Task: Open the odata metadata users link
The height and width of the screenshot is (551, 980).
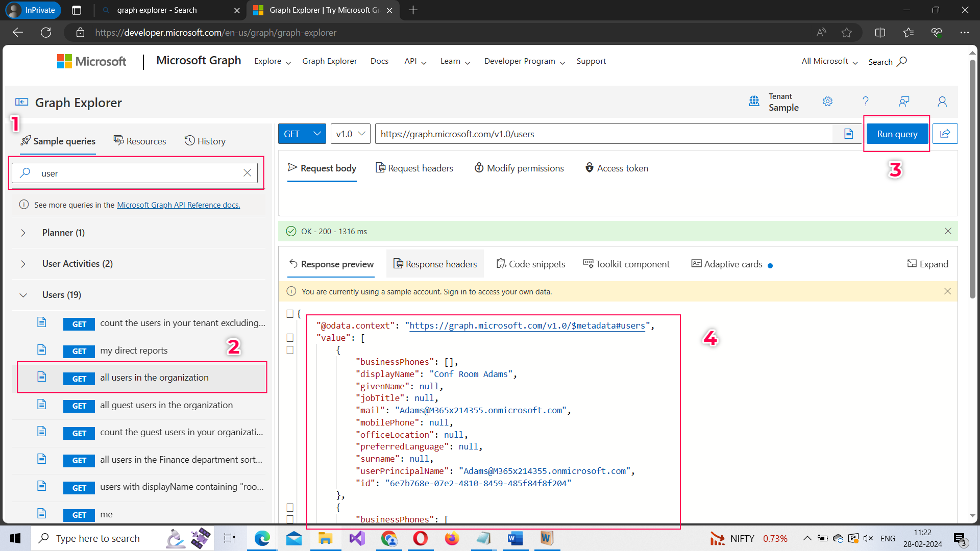Action: point(527,325)
